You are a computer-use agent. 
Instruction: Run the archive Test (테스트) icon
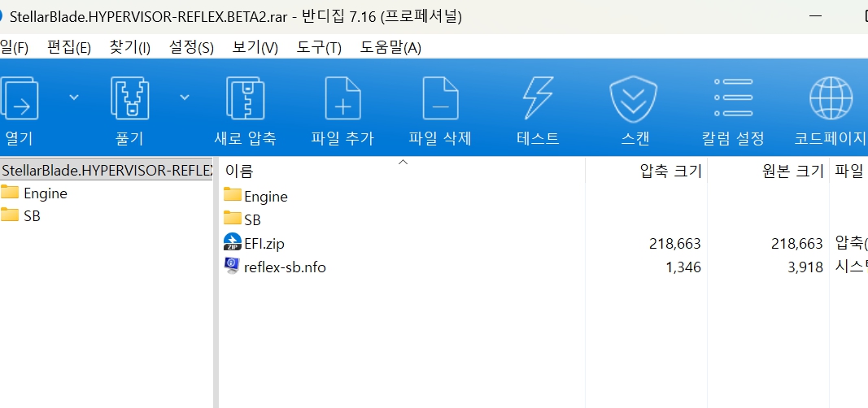[x=538, y=100]
